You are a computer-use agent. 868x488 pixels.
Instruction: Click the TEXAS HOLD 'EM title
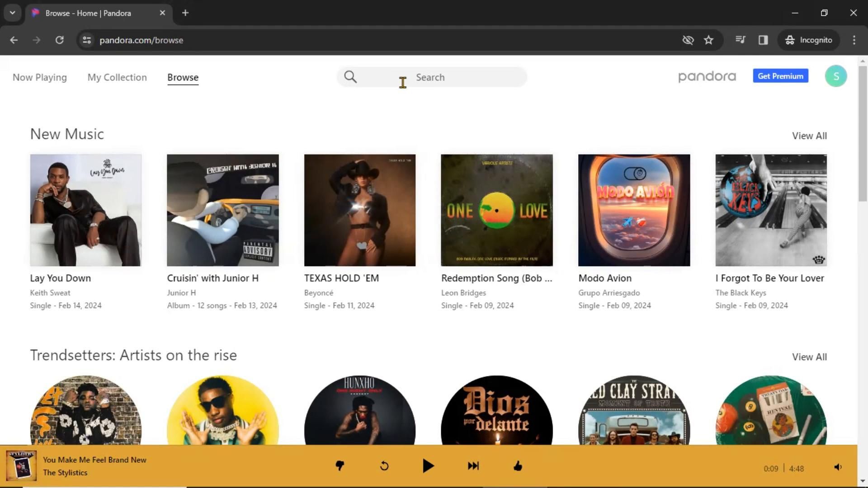coord(341,278)
